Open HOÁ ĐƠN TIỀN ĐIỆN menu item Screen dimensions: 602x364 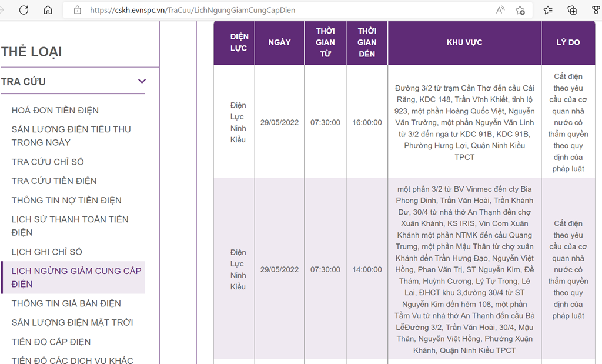click(55, 111)
